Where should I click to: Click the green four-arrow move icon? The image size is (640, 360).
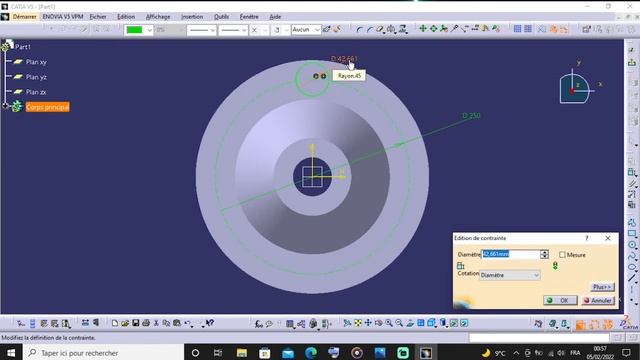[x=423, y=29]
